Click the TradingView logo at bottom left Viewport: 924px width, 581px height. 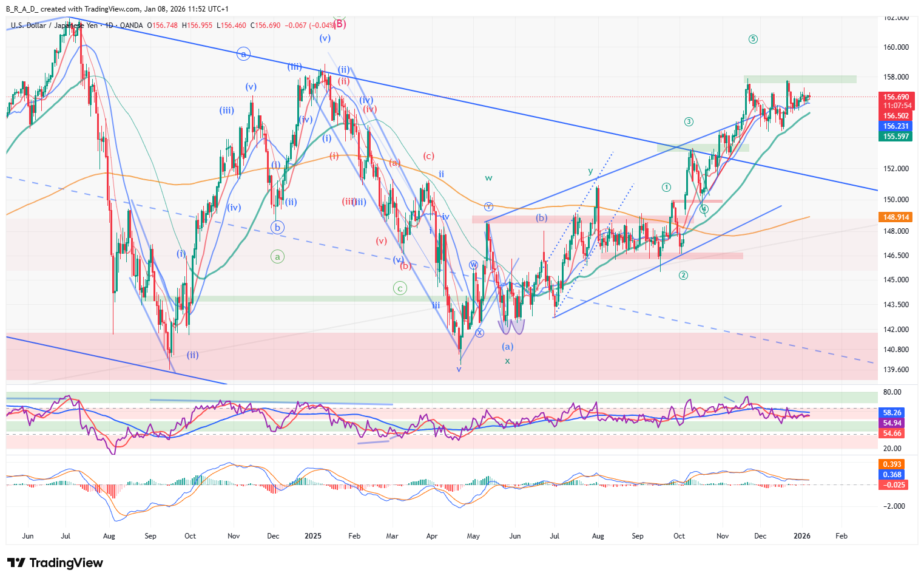coord(55,563)
